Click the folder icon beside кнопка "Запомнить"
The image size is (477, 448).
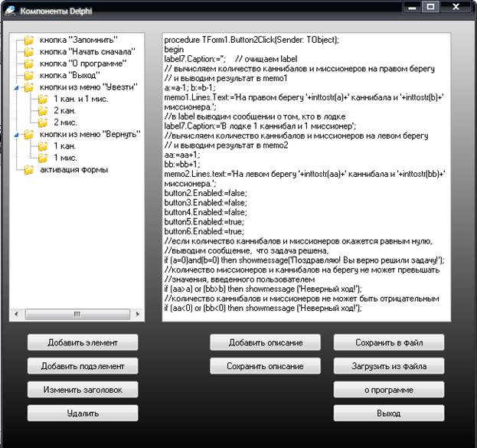coord(30,40)
